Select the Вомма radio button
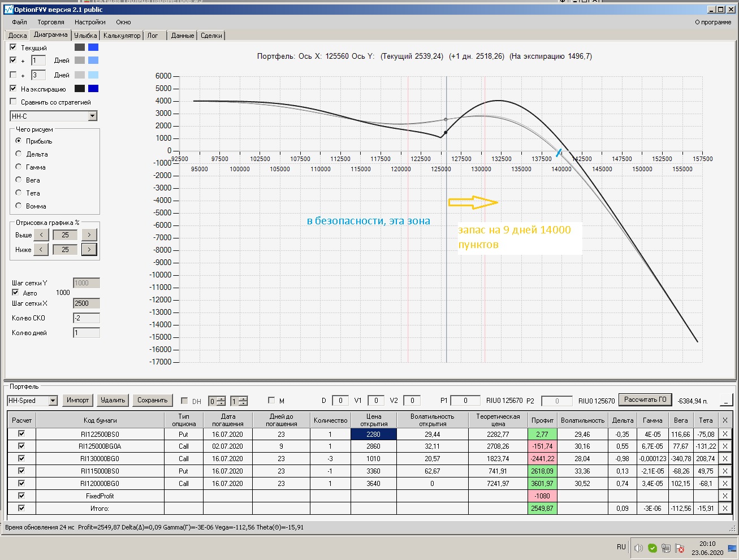 click(19, 206)
